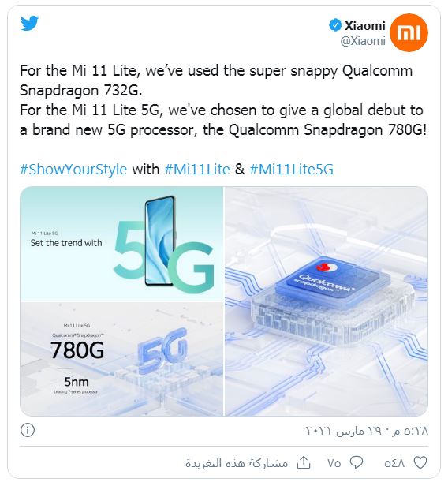
Task: Click the like count next to heart
Action: click(394, 463)
